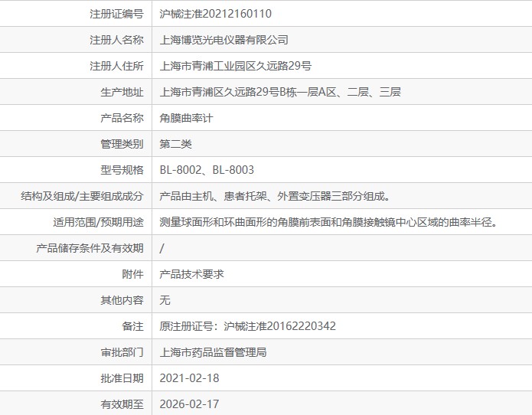Select the label 注册证编号
This screenshot has height=415, width=532.
click(116, 14)
